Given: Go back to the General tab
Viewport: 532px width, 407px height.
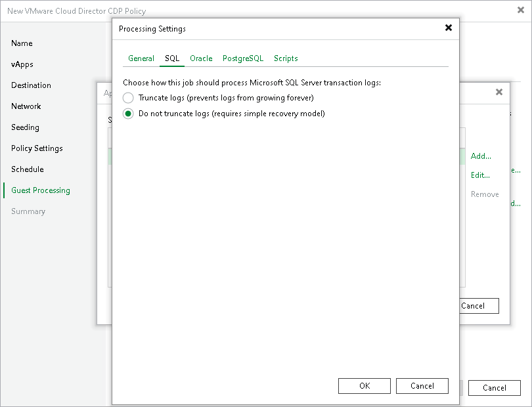Looking at the screenshot, I should (x=141, y=58).
